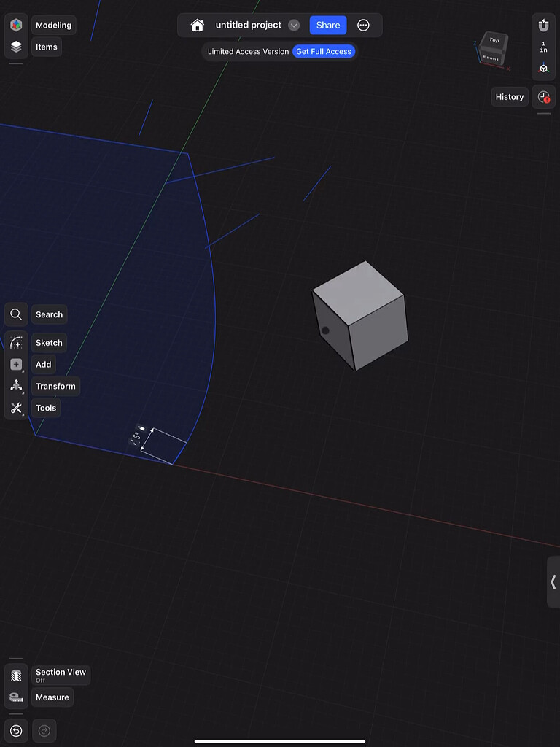Open the History clock icon
This screenshot has width=560, height=747.
pyautogui.click(x=543, y=97)
